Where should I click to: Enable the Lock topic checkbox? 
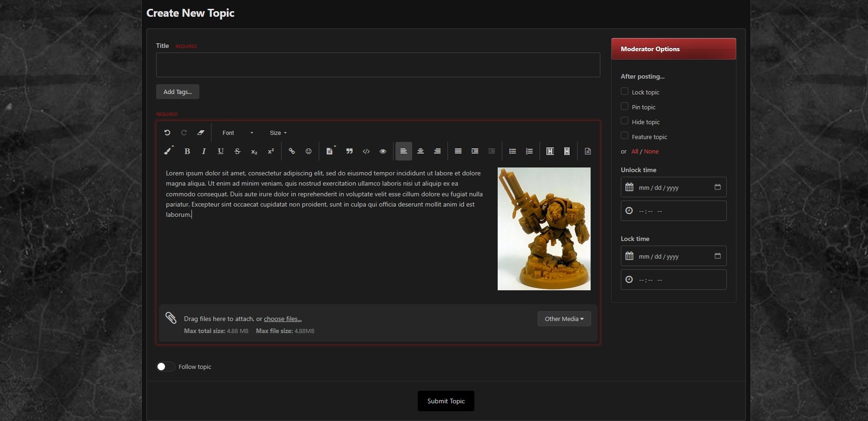[x=625, y=92]
